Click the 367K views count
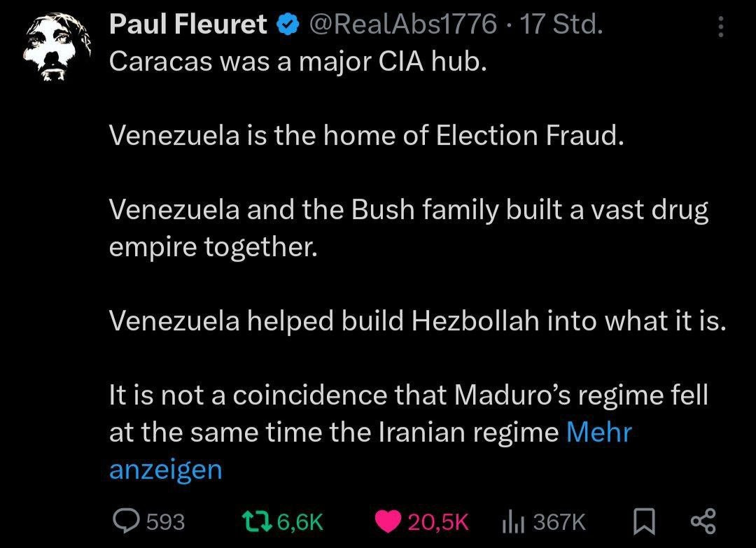Image resolution: width=756 pixels, height=548 pixels. click(x=559, y=521)
